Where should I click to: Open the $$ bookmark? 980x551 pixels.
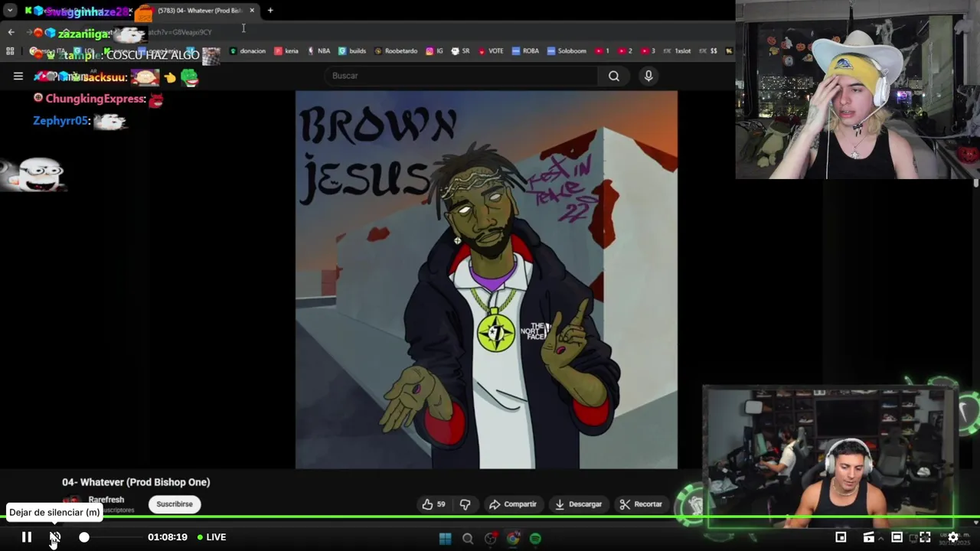tap(709, 51)
